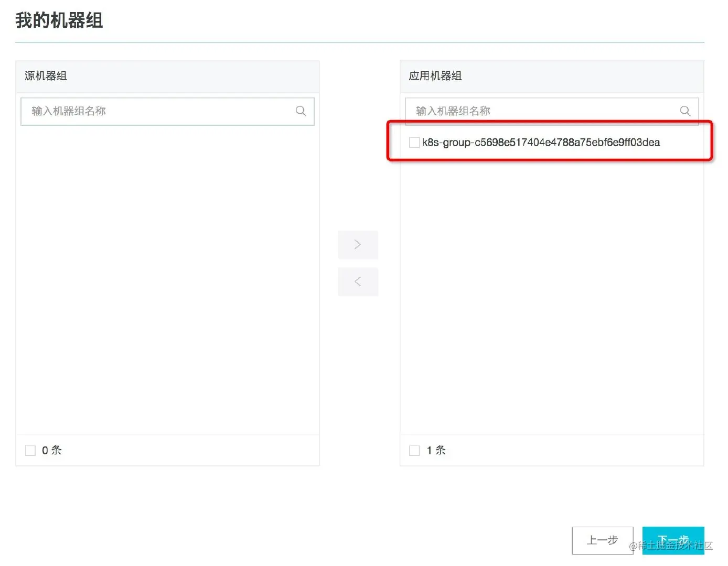Click the search icon in applied machine group box
The width and height of the screenshot is (728, 566).
685,111
